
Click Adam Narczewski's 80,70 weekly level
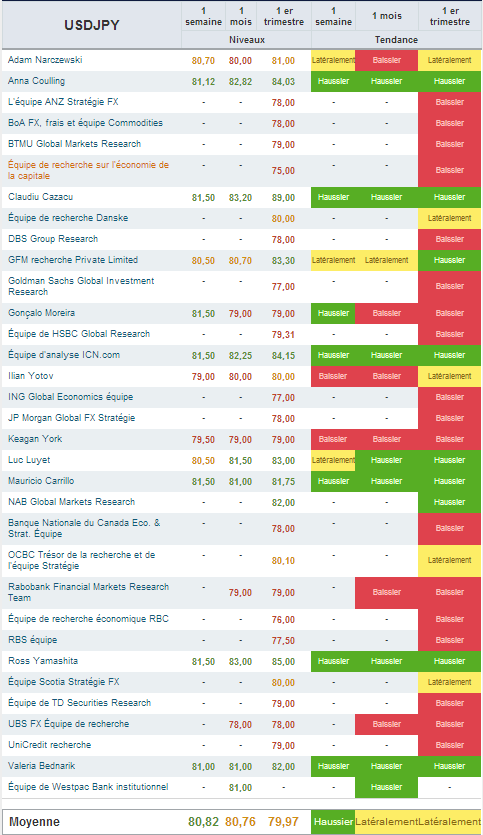coord(203,61)
